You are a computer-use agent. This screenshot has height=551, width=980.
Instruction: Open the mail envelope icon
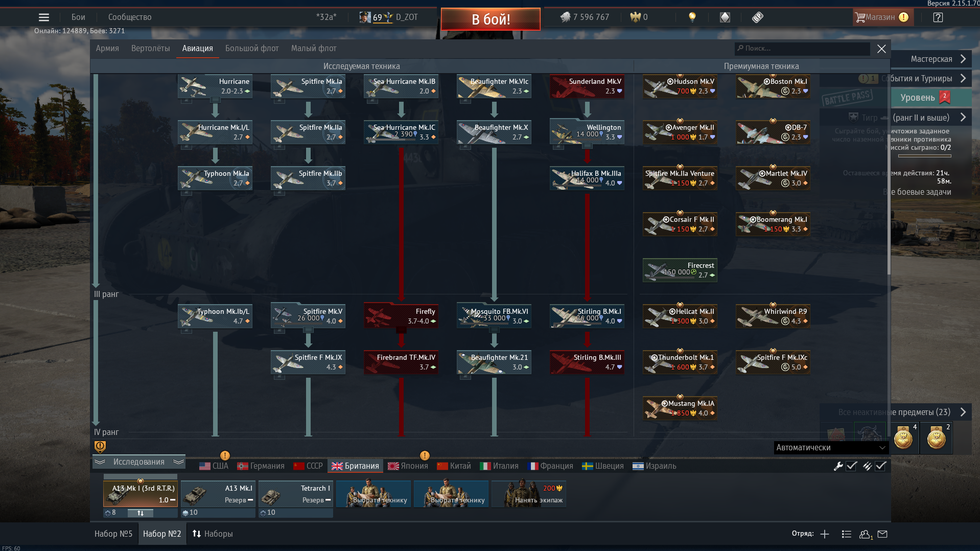pyautogui.click(x=882, y=534)
